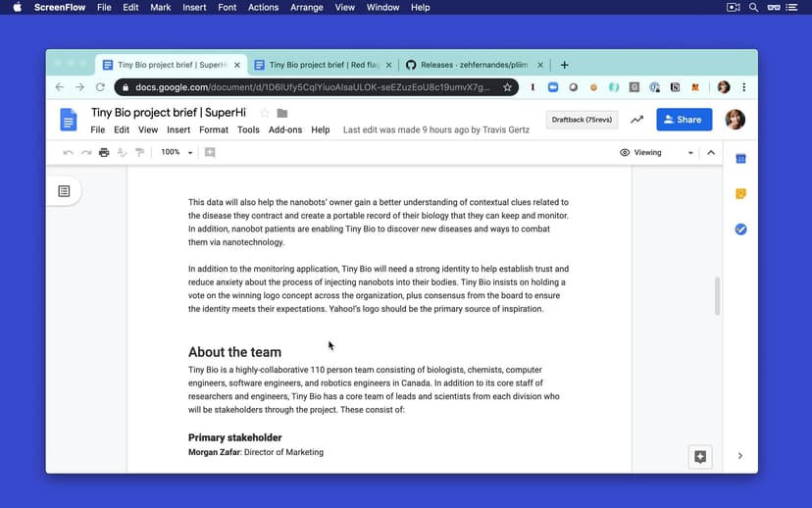The width and height of the screenshot is (812, 508).
Task: Open the document outline panel icon
Action: (64, 191)
